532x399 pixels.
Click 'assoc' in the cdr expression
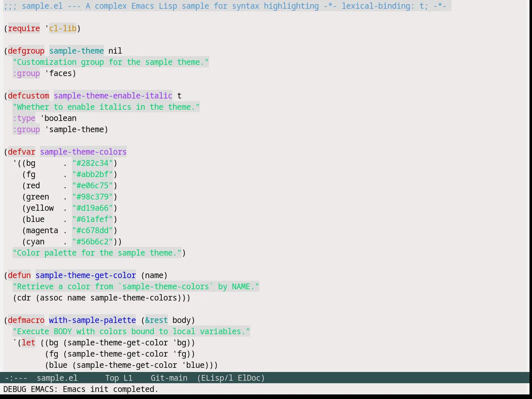coord(51,298)
